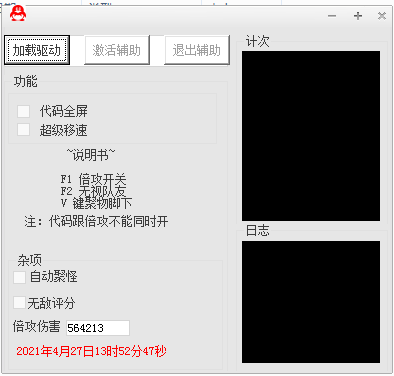This screenshot has height=376, width=394.
Task: Minimize the window with the minus icon
Action: [x=332, y=16]
